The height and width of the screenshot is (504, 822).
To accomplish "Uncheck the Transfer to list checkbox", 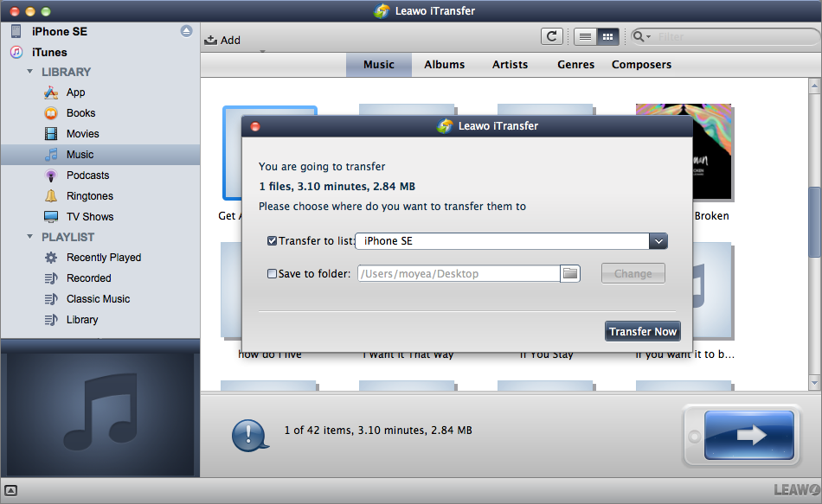I will (273, 241).
